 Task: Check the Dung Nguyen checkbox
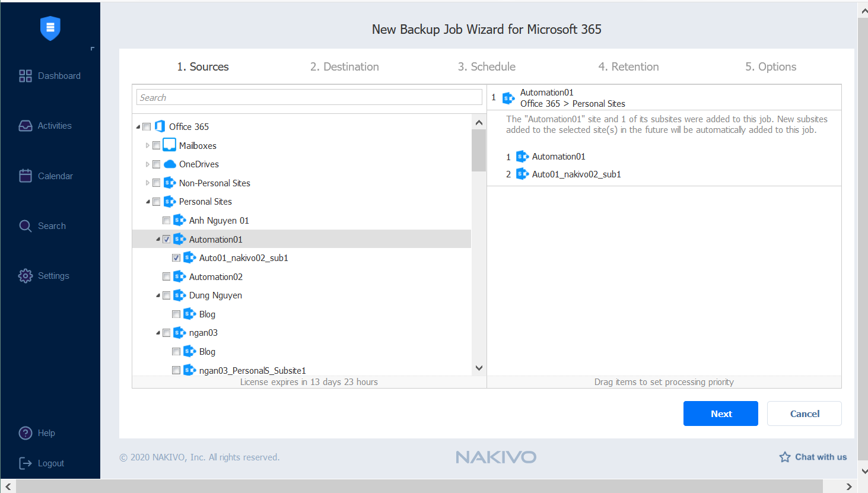pos(167,295)
